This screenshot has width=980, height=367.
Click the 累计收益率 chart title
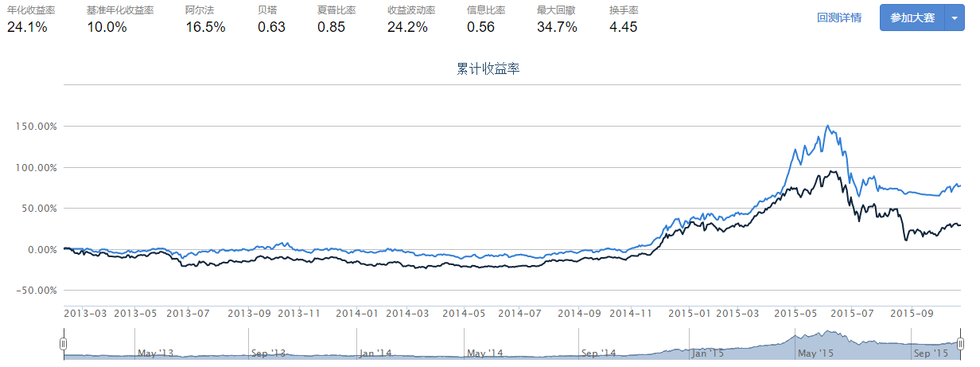click(x=488, y=69)
